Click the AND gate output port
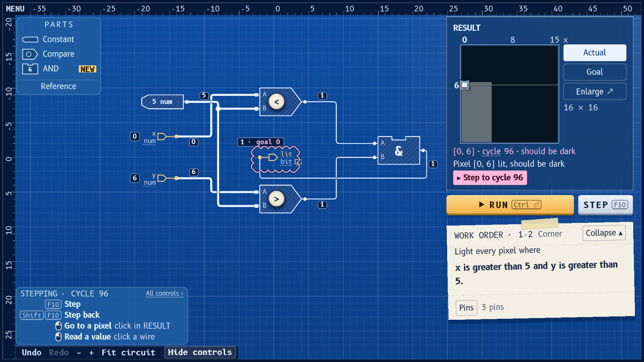This screenshot has height=362, width=644. (x=423, y=150)
